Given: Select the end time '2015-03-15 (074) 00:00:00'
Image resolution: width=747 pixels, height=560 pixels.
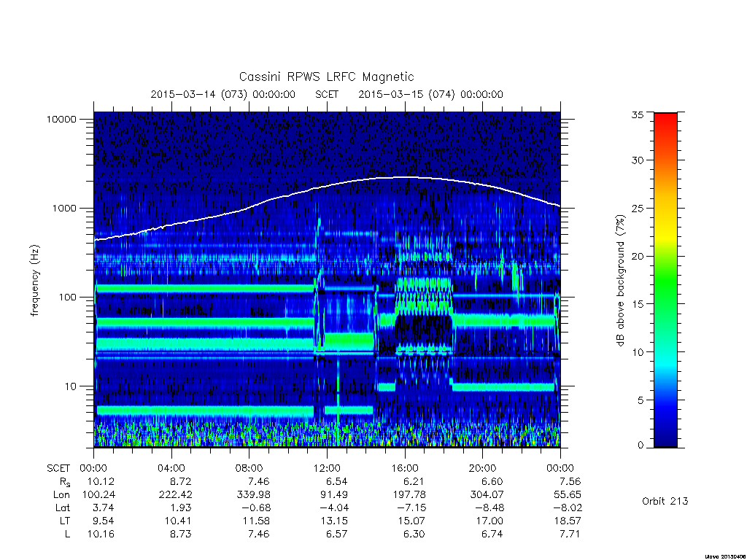Looking at the screenshot, I should [430, 94].
